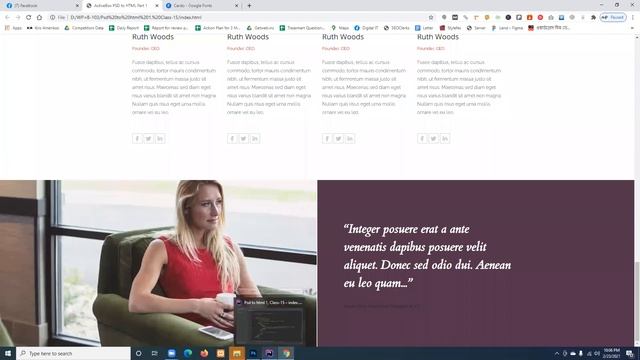Close the Cardo - Google Fonts tab
Screen dimensions: 640x360
pyautogui.click(x=236, y=6)
